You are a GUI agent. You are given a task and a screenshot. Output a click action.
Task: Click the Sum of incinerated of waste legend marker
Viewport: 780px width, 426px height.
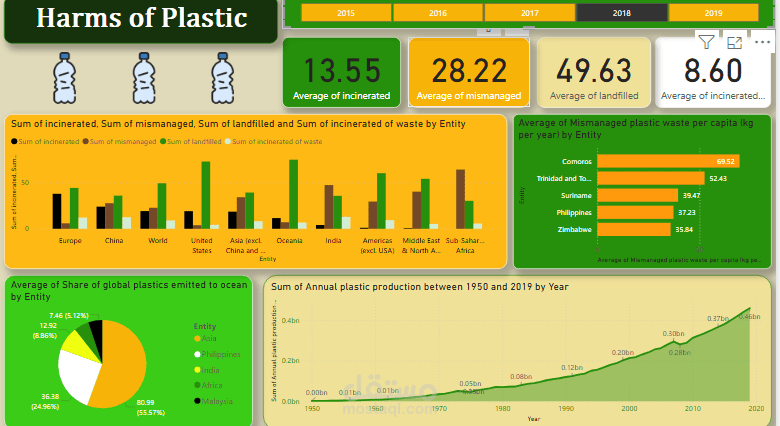(x=228, y=142)
